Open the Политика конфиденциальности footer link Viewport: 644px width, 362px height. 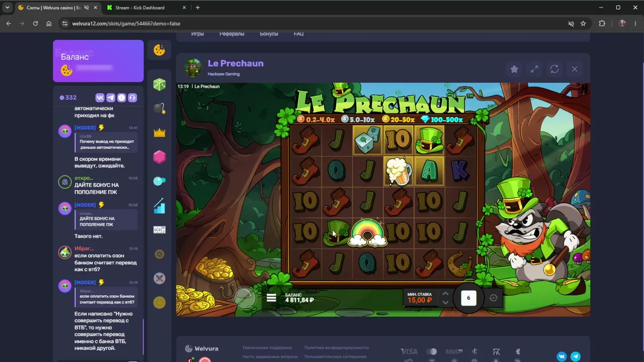pyautogui.click(x=336, y=347)
